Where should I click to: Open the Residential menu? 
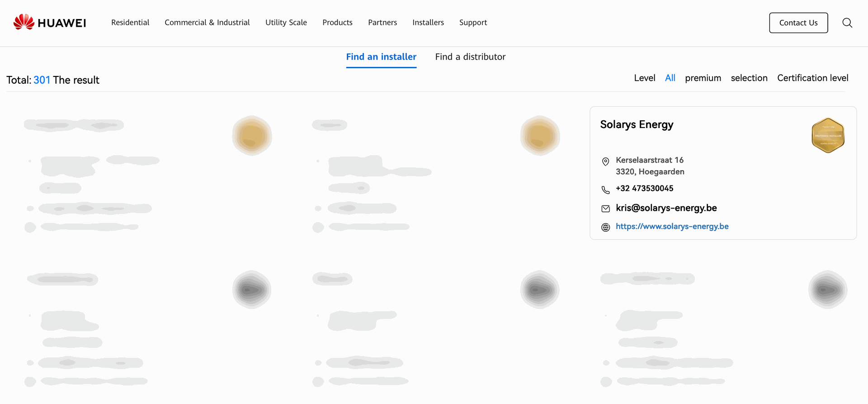click(x=130, y=23)
